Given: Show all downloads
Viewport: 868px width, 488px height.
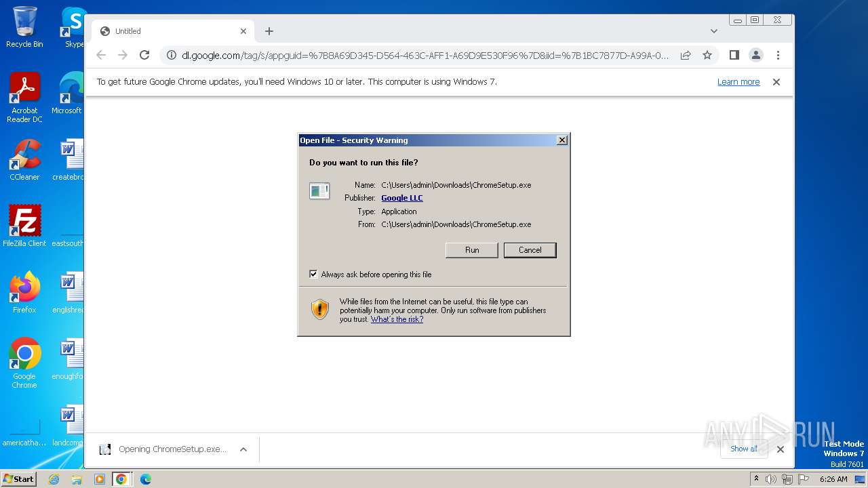Looking at the screenshot, I should tap(744, 449).
